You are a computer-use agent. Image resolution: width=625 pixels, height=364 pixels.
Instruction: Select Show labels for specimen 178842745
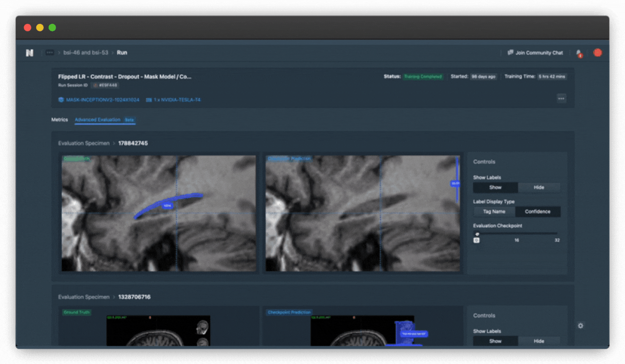tap(495, 187)
